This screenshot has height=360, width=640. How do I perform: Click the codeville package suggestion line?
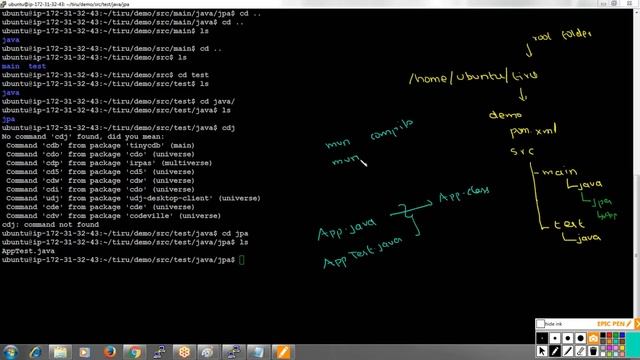click(x=113, y=216)
